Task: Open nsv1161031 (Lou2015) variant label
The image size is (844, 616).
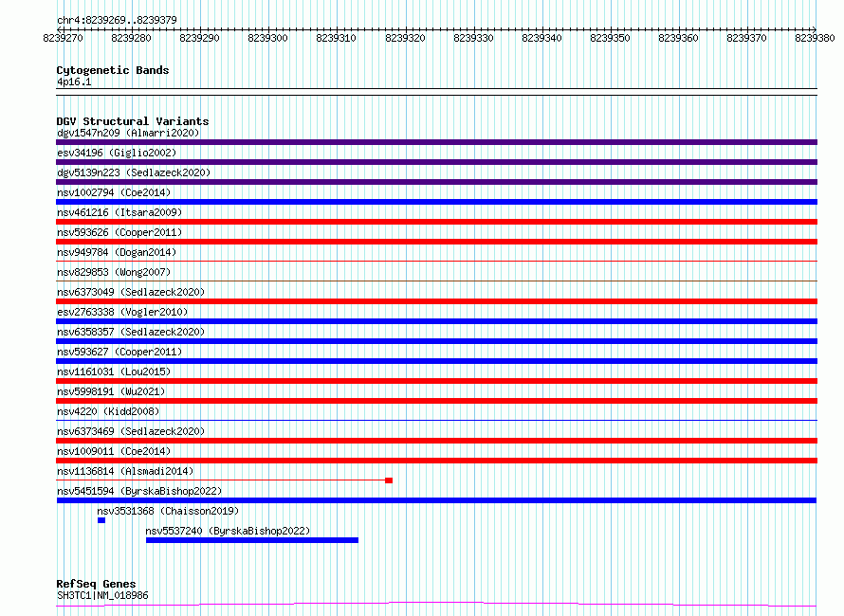Action: [x=114, y=371]
